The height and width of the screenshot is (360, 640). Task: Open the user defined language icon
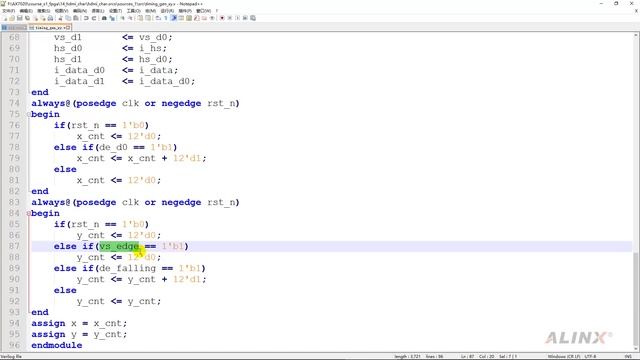[181, 18]
